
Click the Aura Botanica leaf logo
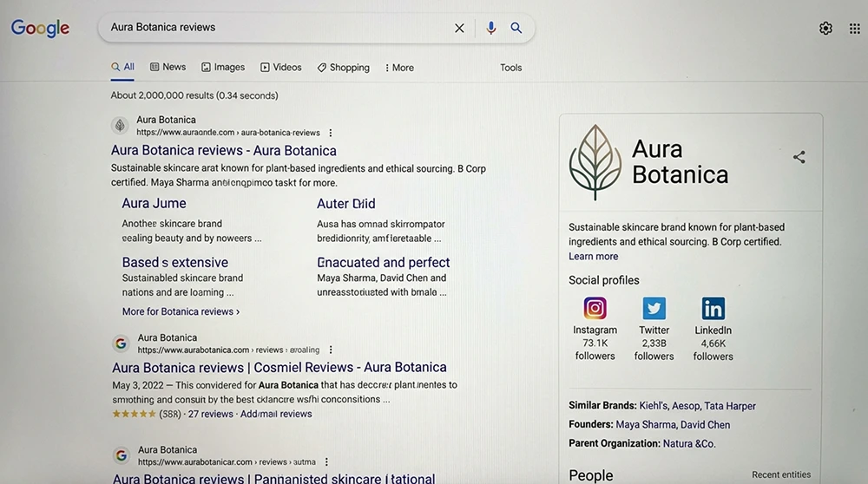595,161
